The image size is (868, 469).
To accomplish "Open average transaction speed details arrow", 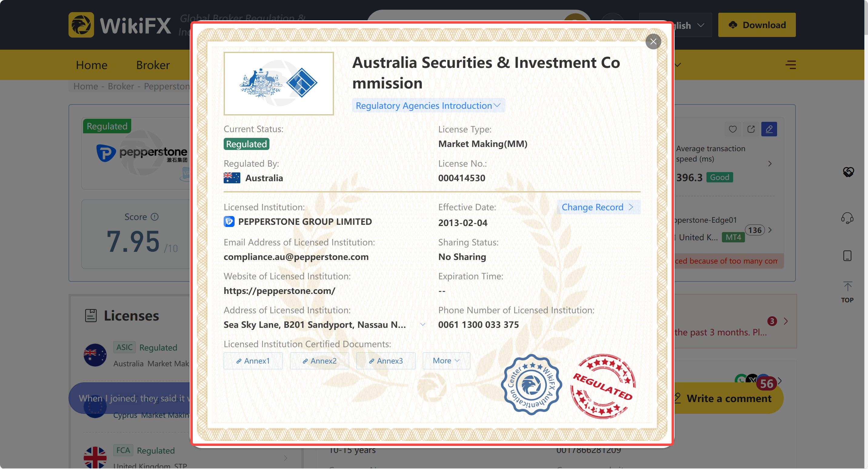I will 770,163.
